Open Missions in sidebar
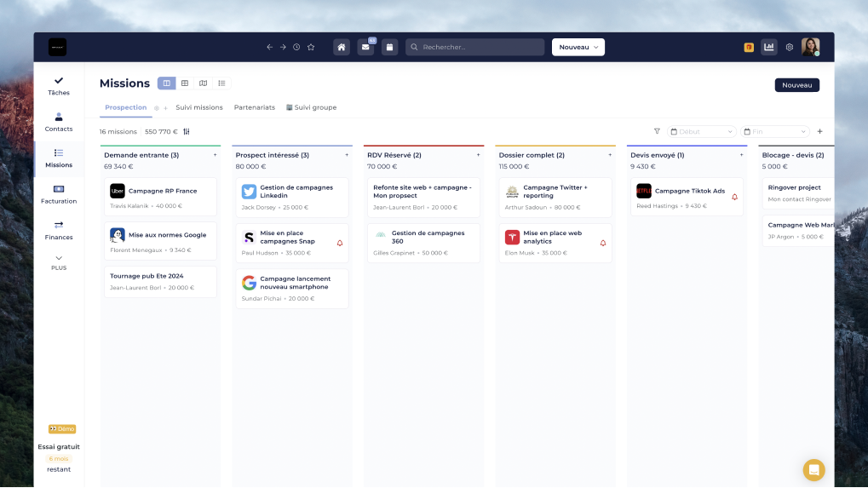Image resolution: width=868 pixels, height=488 pixels. pos(59,158)
